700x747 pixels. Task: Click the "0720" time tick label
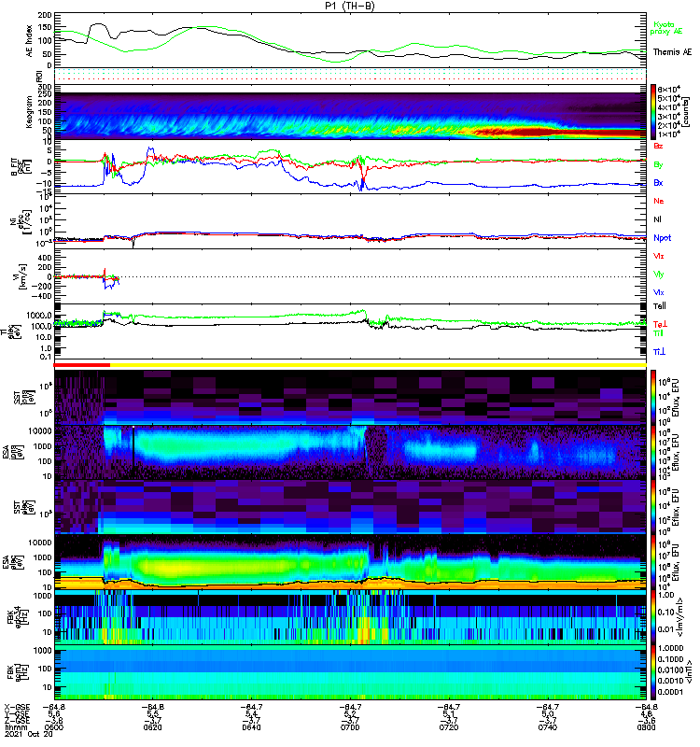point(449,727)
